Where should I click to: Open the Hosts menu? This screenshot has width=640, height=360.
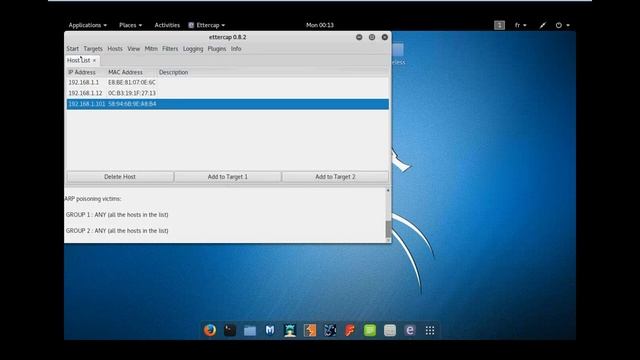pos(115,49)
